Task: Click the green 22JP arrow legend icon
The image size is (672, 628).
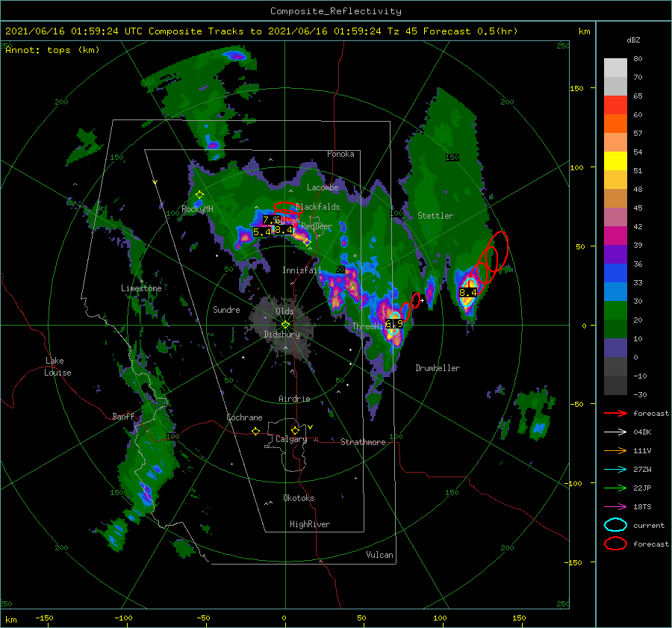Action: (615, 488)
